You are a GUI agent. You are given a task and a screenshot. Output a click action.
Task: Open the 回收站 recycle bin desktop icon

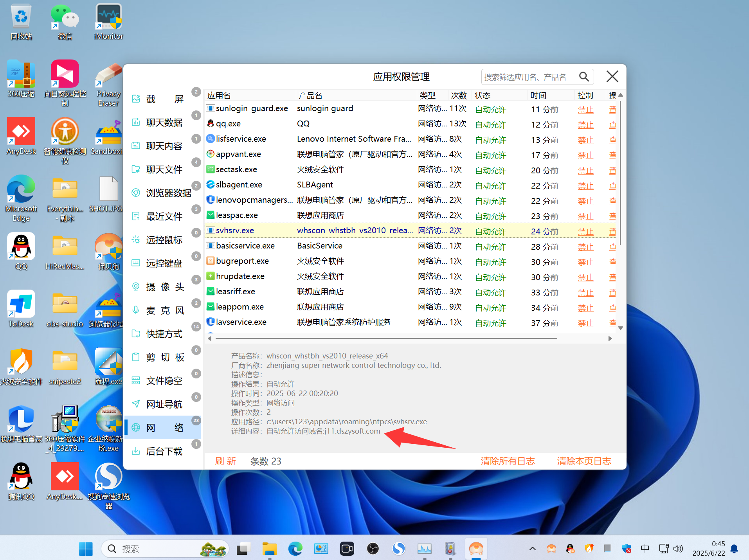coord(21,22)
